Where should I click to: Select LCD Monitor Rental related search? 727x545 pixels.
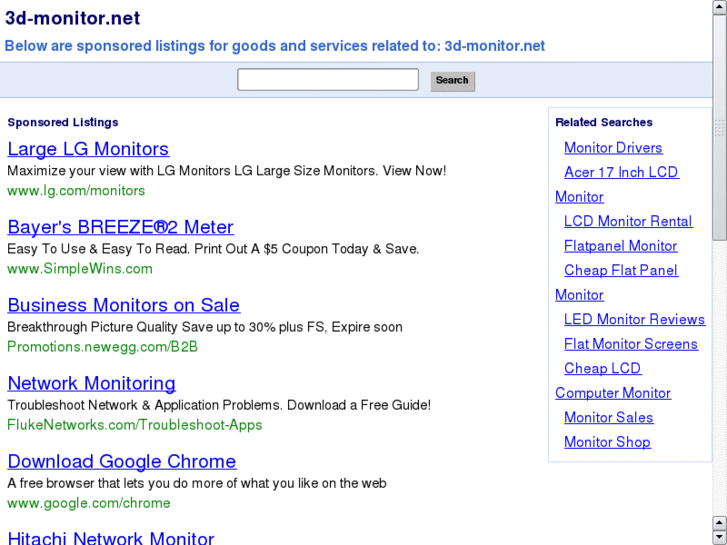pos(628,221)
